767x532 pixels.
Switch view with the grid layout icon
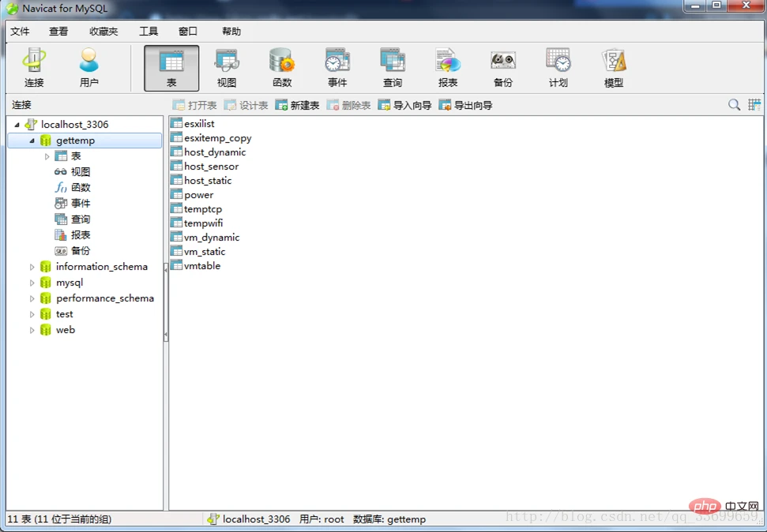click(754, 105)
